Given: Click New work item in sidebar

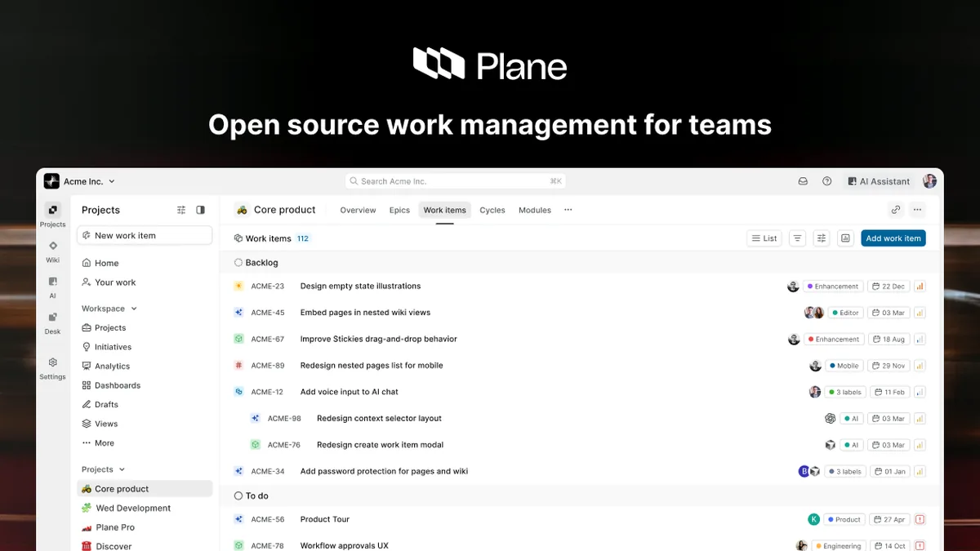Looking at the screenshot, I should point(145,235).
